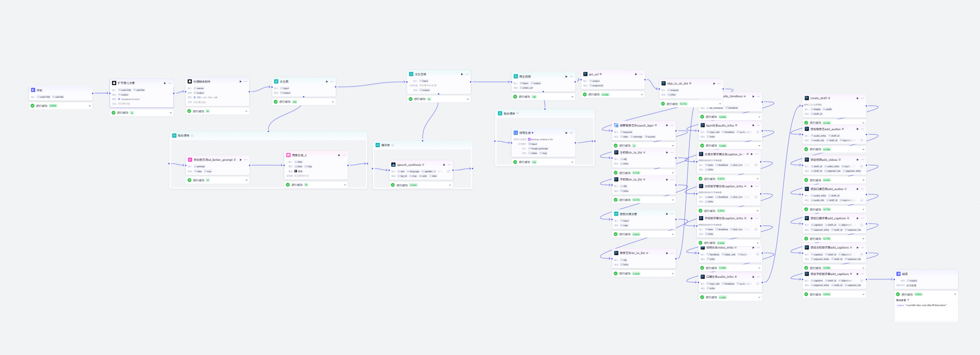Expand the run result under 开始 node

pos(90,106)
